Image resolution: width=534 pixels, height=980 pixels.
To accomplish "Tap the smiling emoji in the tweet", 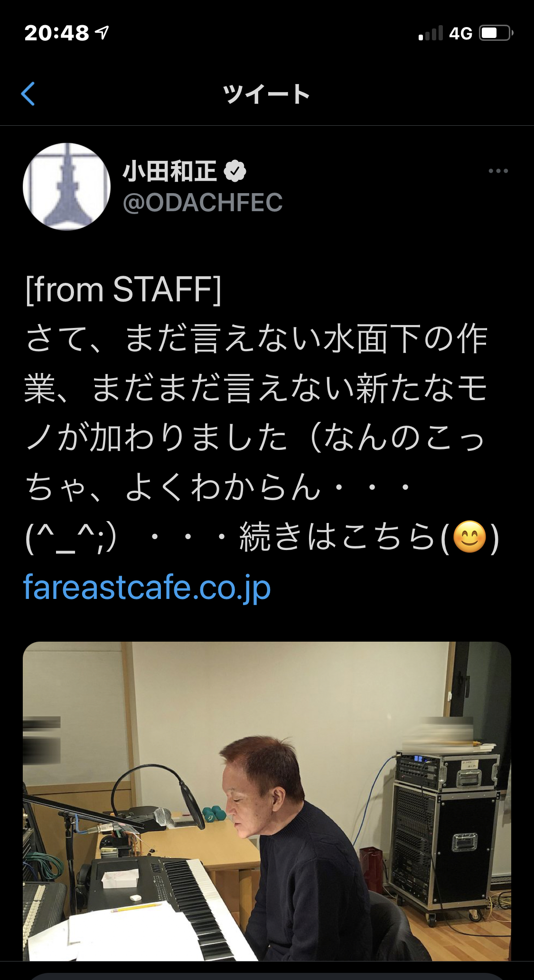I will pyautogui.click(x=469, y=537).
